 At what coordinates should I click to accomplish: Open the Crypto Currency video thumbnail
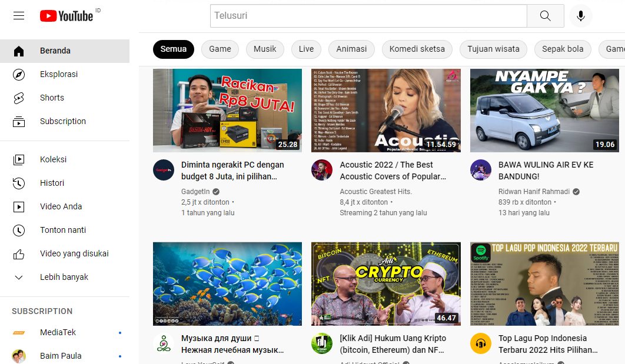pyautogui.click(x=386, y=284)
